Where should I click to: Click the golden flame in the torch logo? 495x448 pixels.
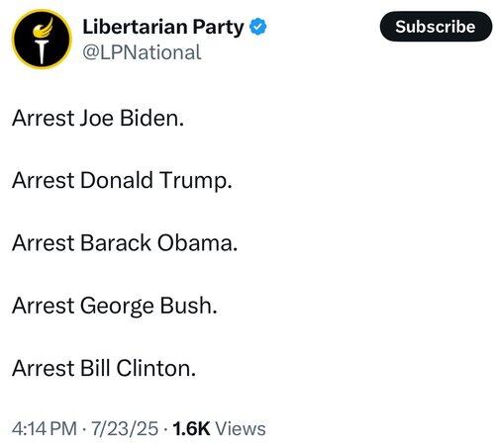(x=44, y=29)
